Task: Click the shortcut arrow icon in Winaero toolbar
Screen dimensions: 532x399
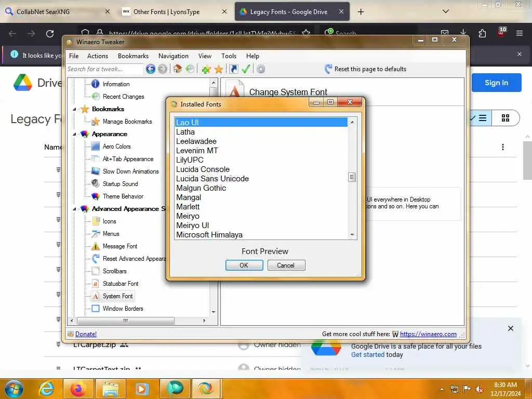Action: (x=234, y=69)
